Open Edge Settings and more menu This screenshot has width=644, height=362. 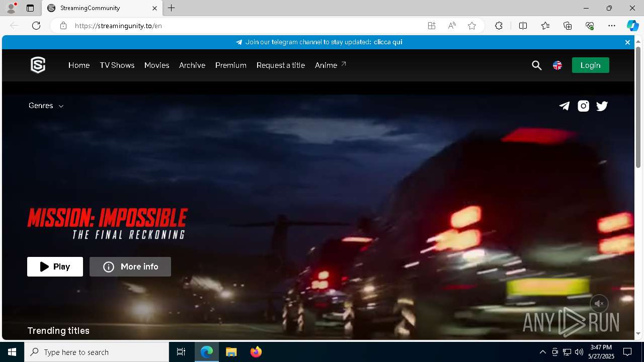[612, 26]
